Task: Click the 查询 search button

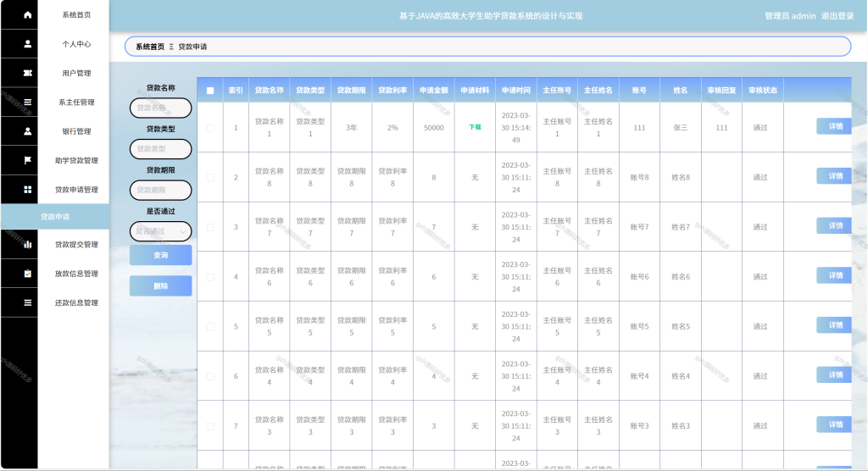Action: pos(160,255)
